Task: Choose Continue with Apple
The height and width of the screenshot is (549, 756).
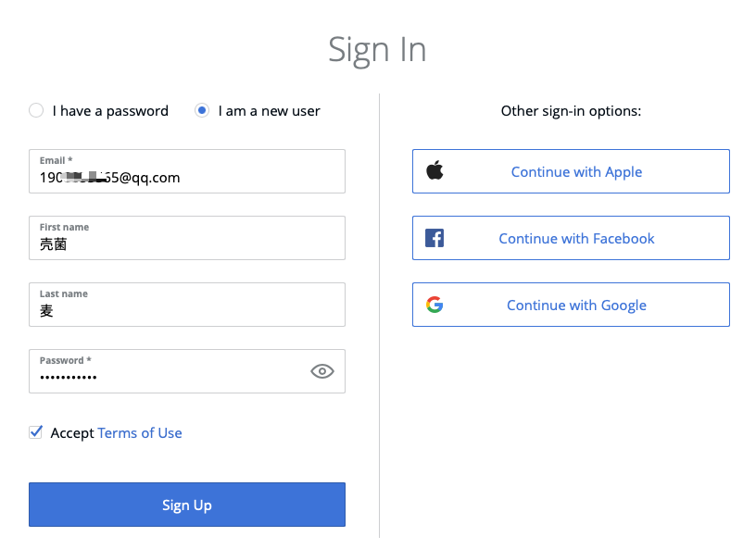Action: (576, 172)
